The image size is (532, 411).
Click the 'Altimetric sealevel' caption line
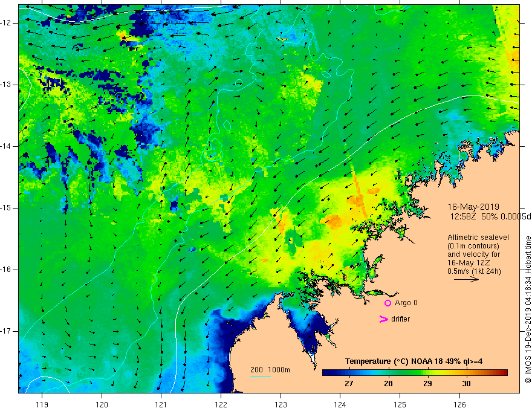click(478, 238)
